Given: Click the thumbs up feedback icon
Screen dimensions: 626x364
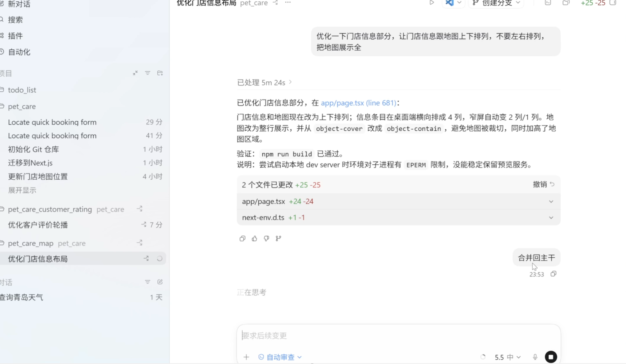Looking at the screenshot, I should coord(254,239).
